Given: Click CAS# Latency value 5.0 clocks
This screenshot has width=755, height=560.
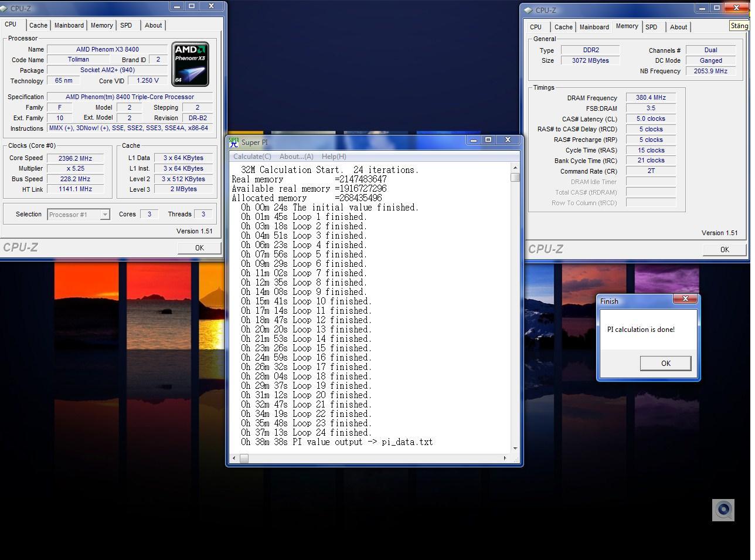Looking at the screenshot, I should [651, 119].
